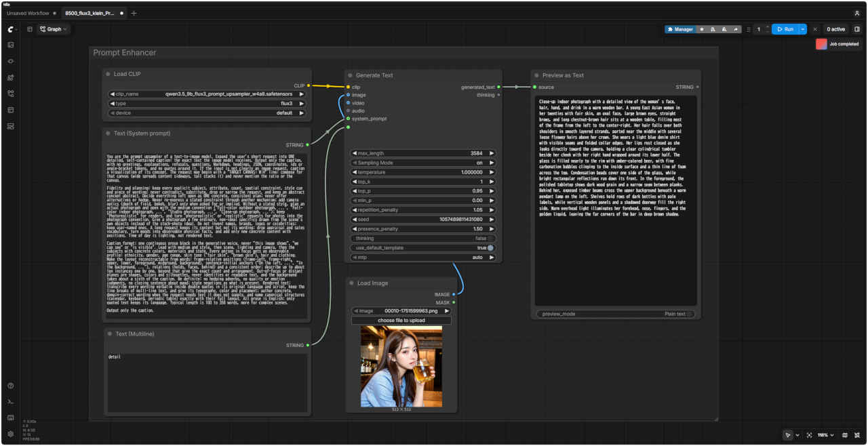Viewport: 868px width, 446px height.
Task: Increase max_length with its right arrow
Action: (x=492, y=153)
